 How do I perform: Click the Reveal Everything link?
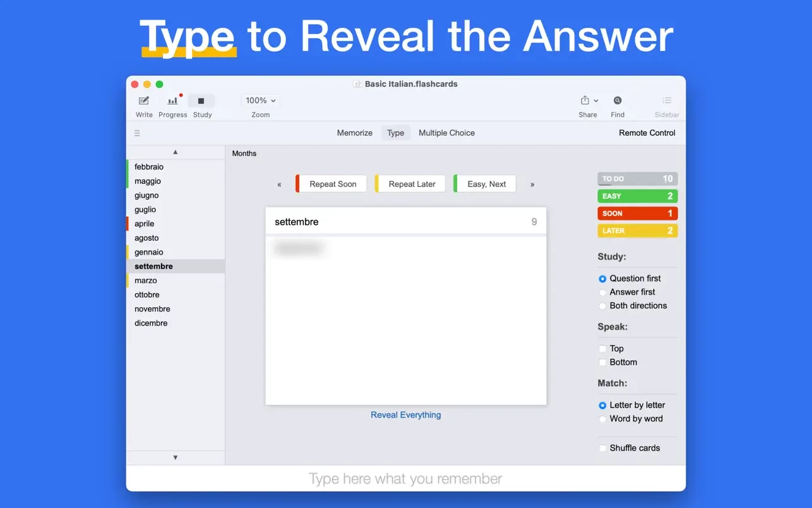pyautogui.click(x=405, y=415)
